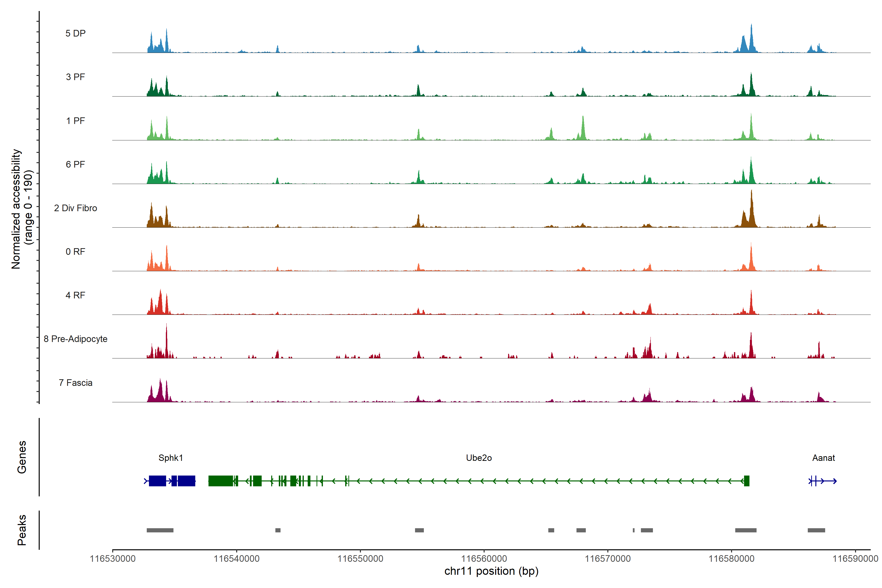Click the Genes panel label
Viewport: 882px width, 588px height.
coord(22,457)
